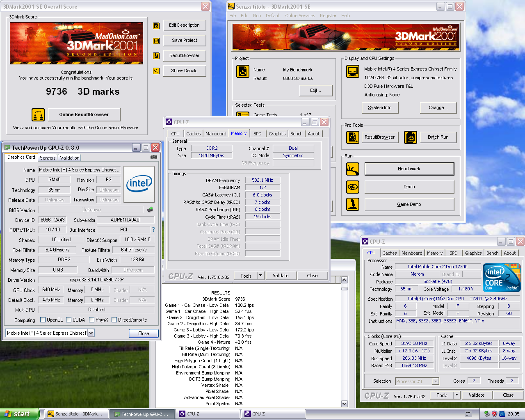This screenshot has height=420, width=525.
Task: Open the Online Services menu in 3DMark
Action: coord(300,16)
